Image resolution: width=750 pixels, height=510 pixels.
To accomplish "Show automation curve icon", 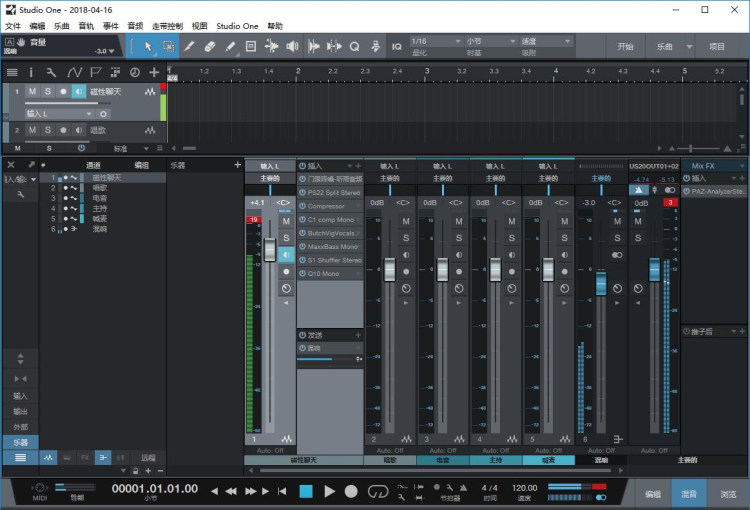I will 74,72.
